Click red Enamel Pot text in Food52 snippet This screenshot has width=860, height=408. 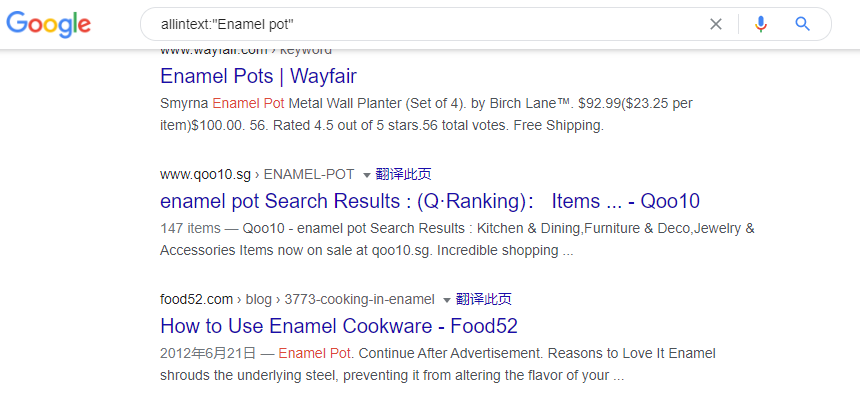314,354
